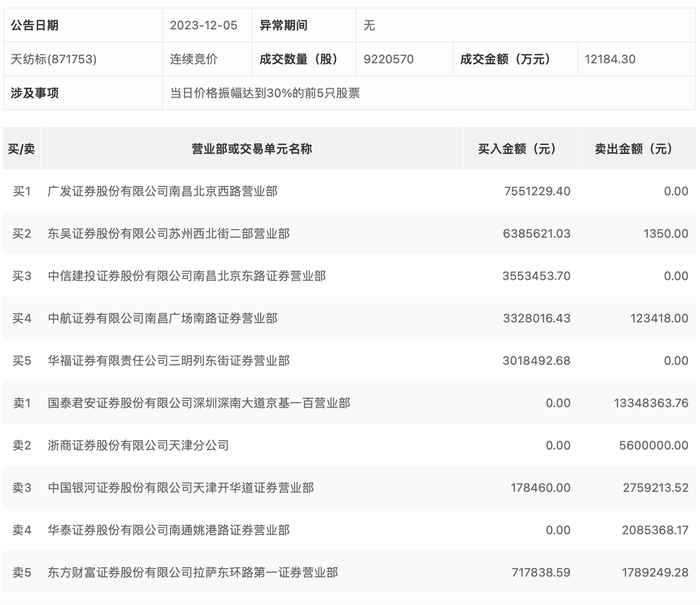The width and height of the screenshot is (700, 605).
Task: Click sell amount 1789249.28
Action: click(x=655, y=572)
